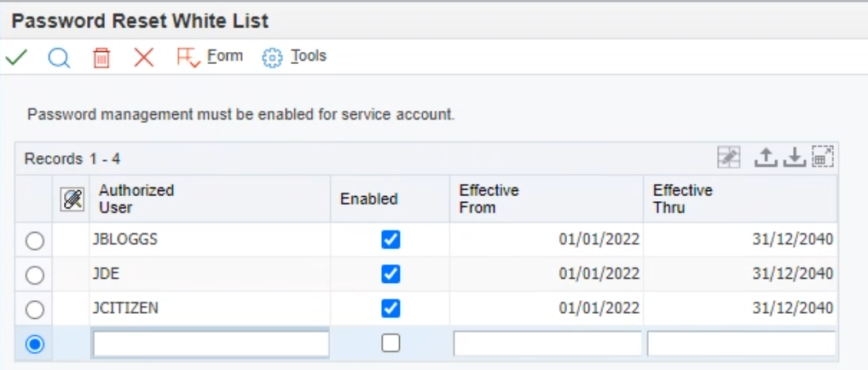
Task: Uncheck Enabled checkbox for JDE
Action: tap(391, 274)
